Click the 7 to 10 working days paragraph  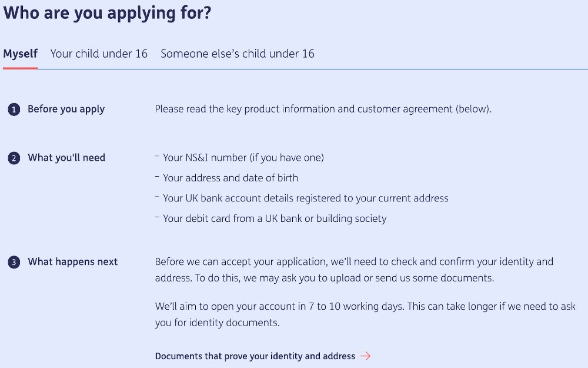(365, 314)
